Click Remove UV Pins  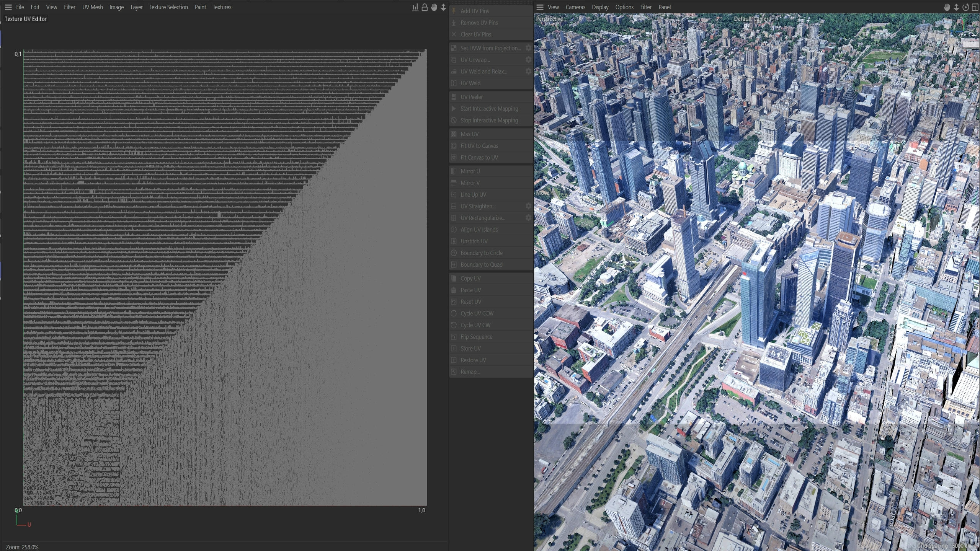click(491, 23)
